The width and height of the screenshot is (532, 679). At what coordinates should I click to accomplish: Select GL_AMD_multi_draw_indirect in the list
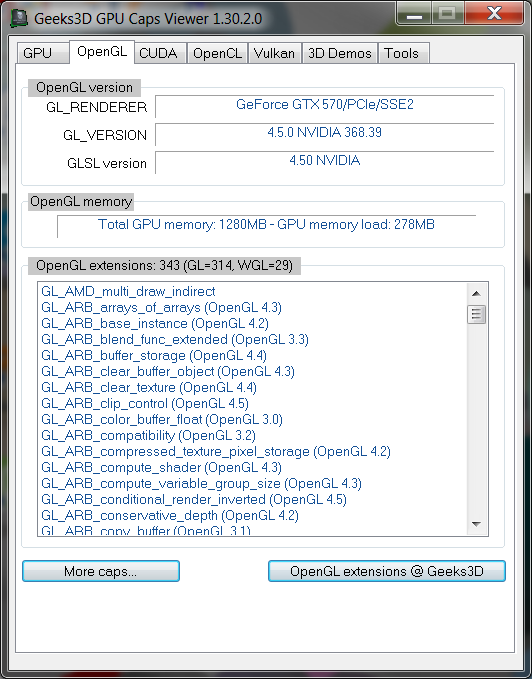[x=128, y=291]
